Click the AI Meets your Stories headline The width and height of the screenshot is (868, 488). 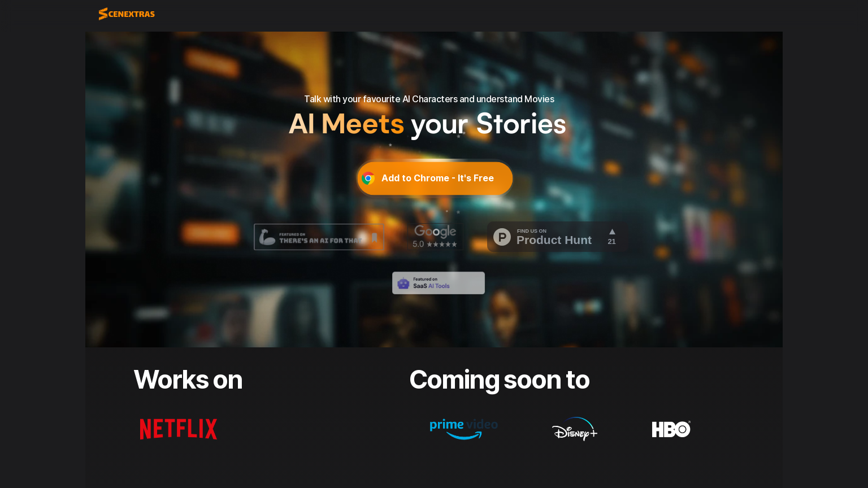coord(427,124)
